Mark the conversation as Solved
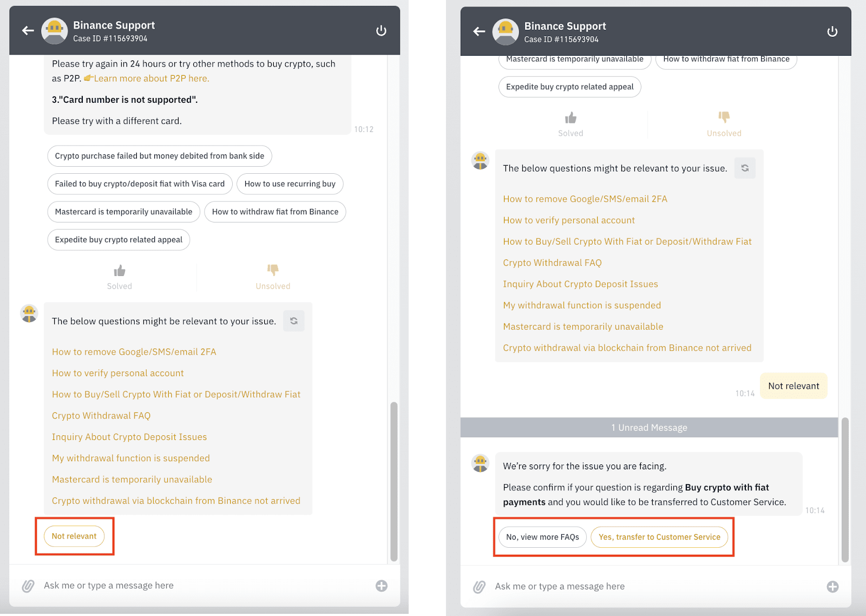This screenshot has height=616, width=866. click(119, 277)
